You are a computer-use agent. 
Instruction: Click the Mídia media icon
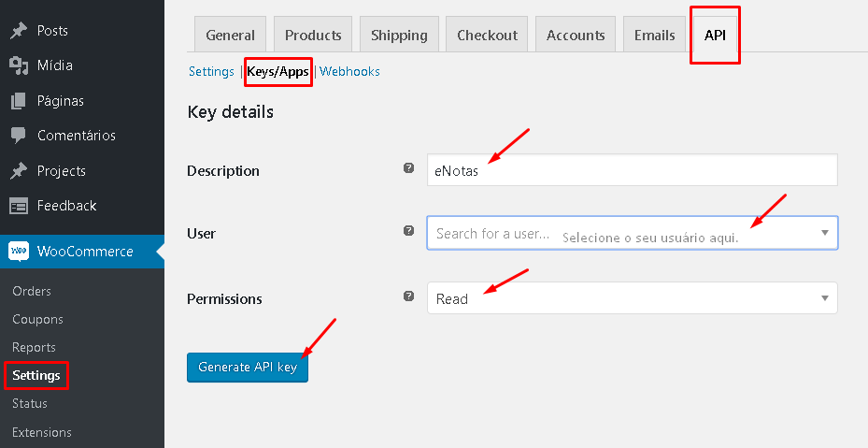coord(19,65)
